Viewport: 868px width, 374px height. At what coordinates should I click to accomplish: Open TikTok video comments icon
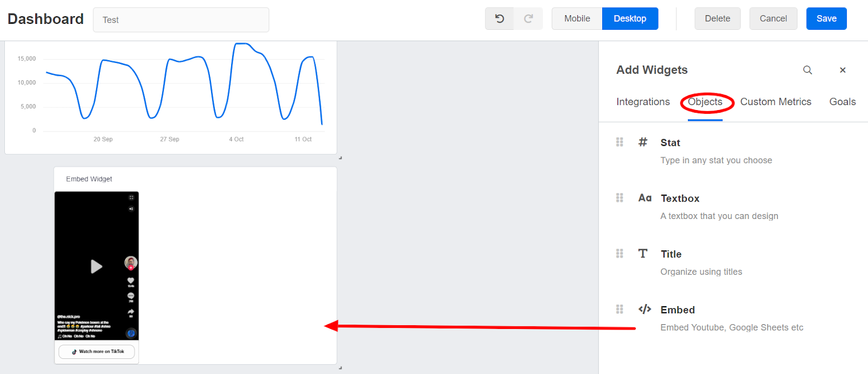(x=130, y=296)
